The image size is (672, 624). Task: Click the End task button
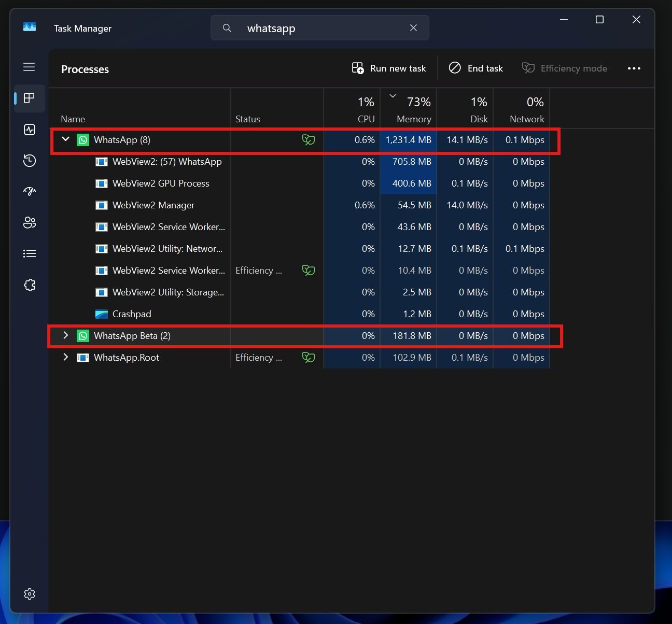click(x=475, y=68)
